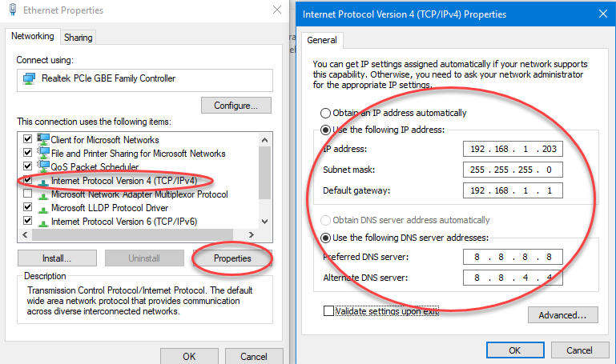Open Properties for the selected item
The height and width of the screenshot is (364, 616).
[232, 258]
